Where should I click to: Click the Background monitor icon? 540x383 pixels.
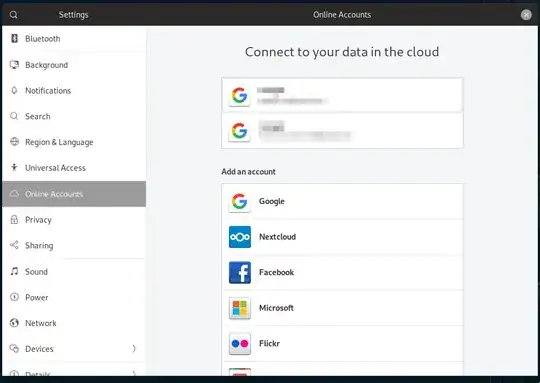[14, 64]
